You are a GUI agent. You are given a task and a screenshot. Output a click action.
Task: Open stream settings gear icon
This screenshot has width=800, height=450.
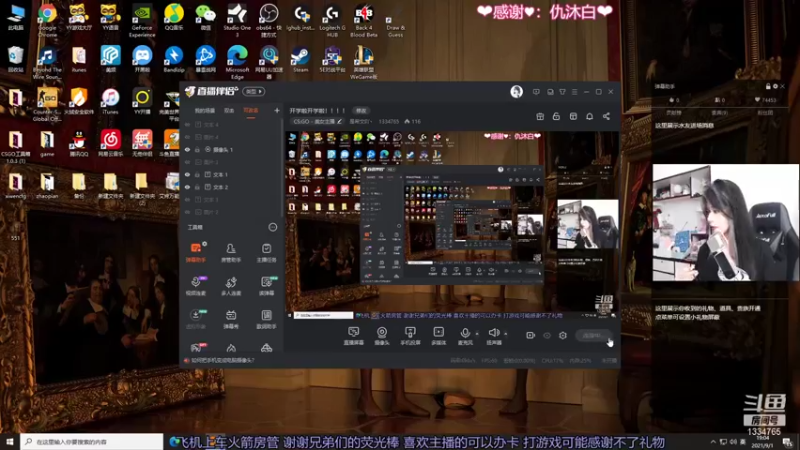[563, 335]
